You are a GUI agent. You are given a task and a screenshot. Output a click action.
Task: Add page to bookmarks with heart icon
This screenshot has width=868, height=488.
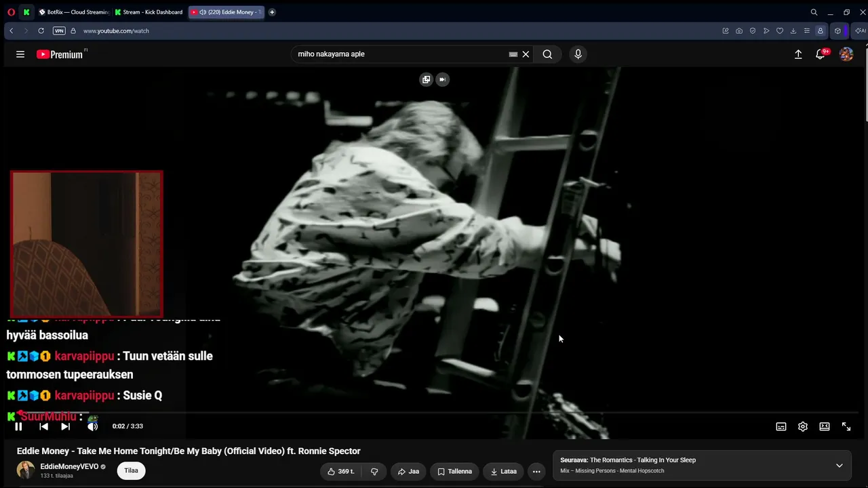[780, 30]
